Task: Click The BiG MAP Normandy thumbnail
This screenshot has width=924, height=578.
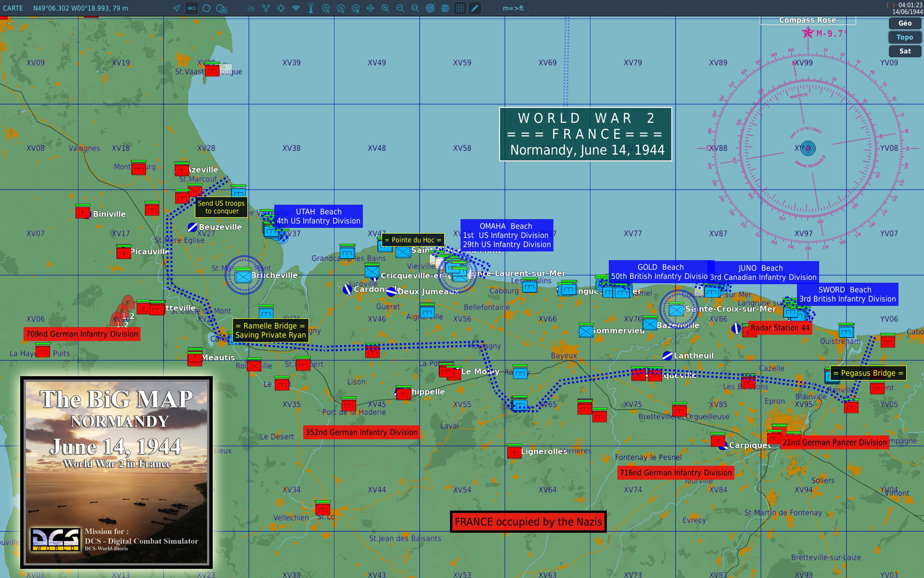Action: coord(116,472)
